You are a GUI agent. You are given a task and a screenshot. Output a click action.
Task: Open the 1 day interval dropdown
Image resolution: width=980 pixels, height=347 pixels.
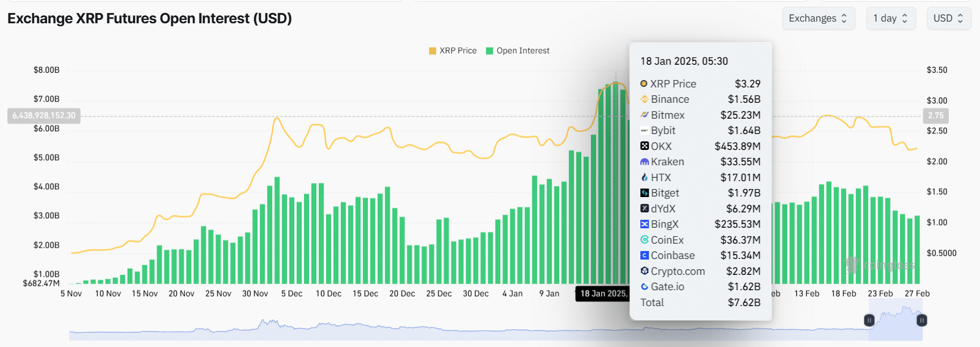(890, 18)
